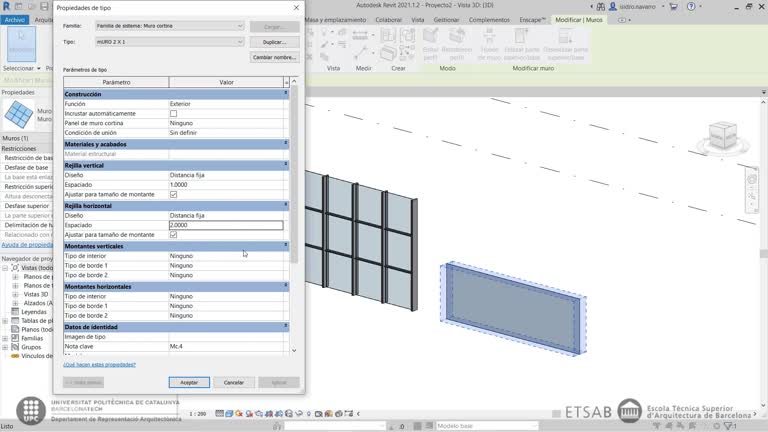Image resolution: width=768 pixels, height=432 pixels.
Task: Click the Duplicar button
Action: (274, 42)
